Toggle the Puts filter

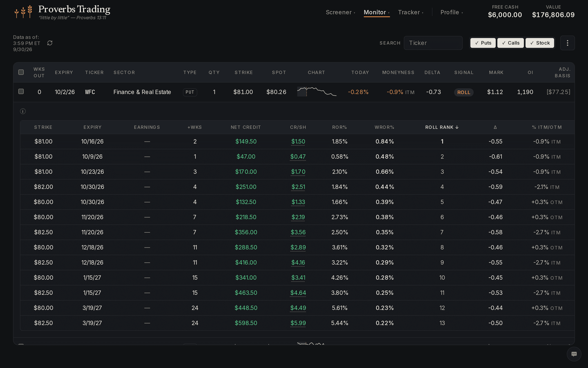(483, 43)
